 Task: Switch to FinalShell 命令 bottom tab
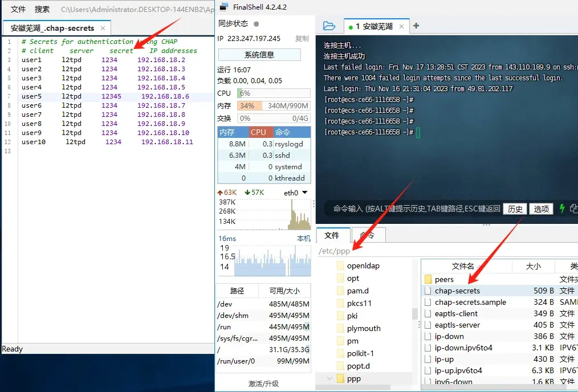[x=368, y=235]
